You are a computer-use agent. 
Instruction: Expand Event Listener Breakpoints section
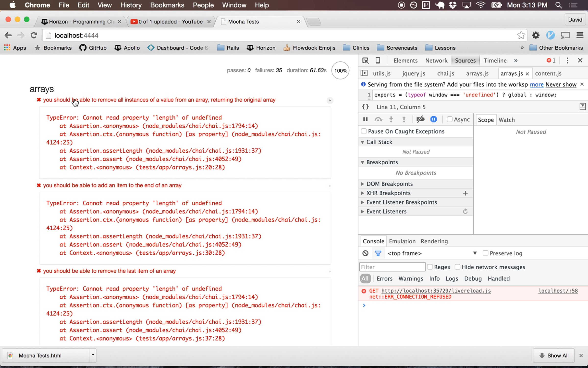pos(362,202)
